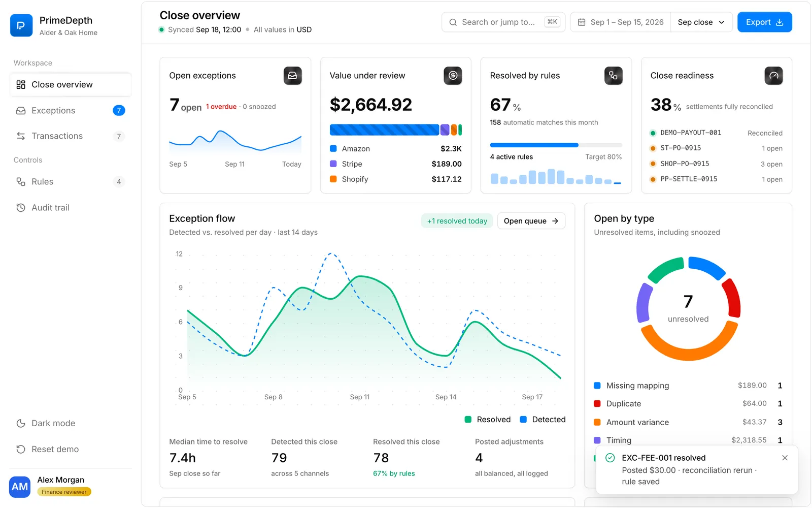Viewport: 812px width, 508px height.
Task: Click the calendar icon in date range
Action: 582,22
